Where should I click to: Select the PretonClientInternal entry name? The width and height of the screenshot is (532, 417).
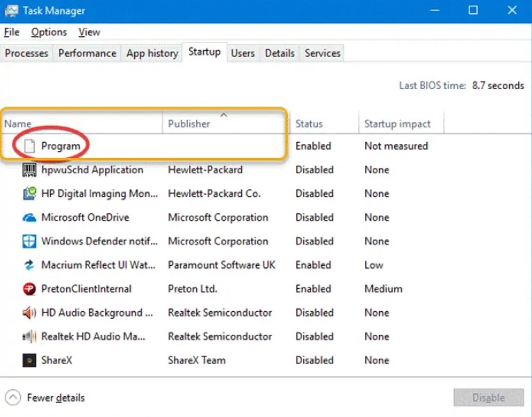coord(86,289)
